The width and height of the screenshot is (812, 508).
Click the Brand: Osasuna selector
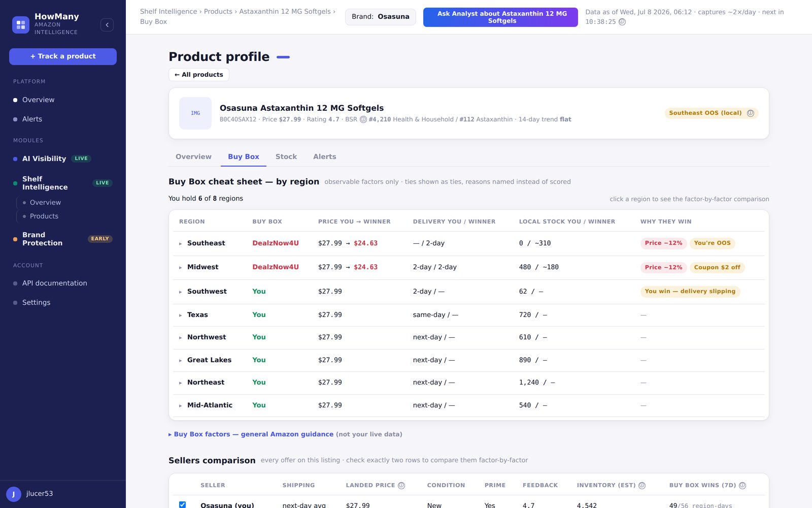pyautogui.click(x=381, y=17)
